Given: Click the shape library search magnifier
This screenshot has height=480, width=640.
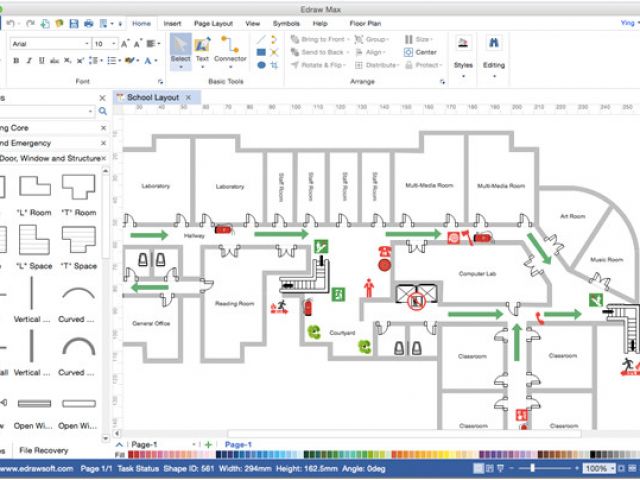Looking at the screenshot, I should coord(103,112).
